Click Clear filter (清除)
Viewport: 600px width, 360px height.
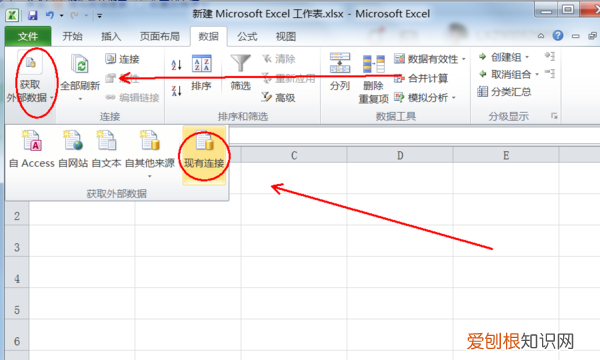[x=279, y=59]
